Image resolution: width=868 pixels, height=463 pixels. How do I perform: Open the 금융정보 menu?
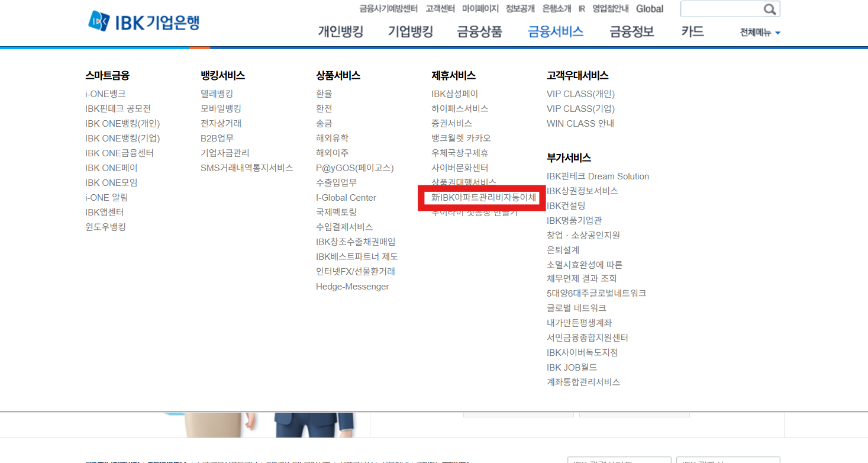[632, 31]
